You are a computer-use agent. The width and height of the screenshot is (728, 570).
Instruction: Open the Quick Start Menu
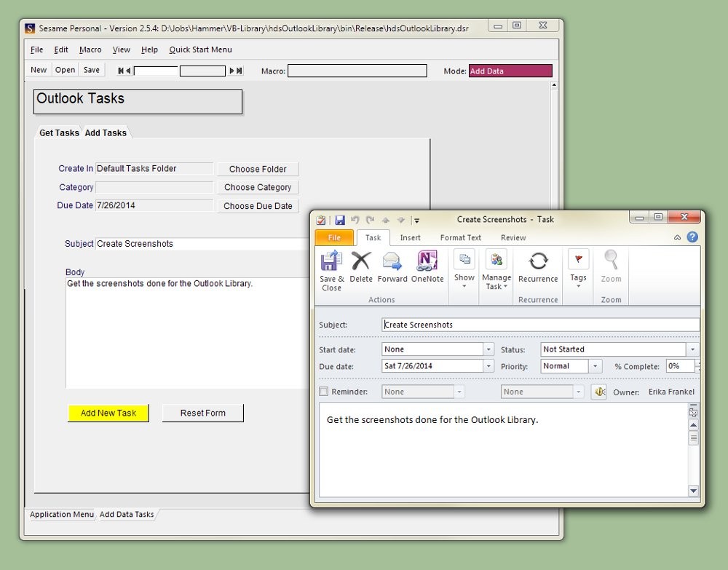(200, 50)
